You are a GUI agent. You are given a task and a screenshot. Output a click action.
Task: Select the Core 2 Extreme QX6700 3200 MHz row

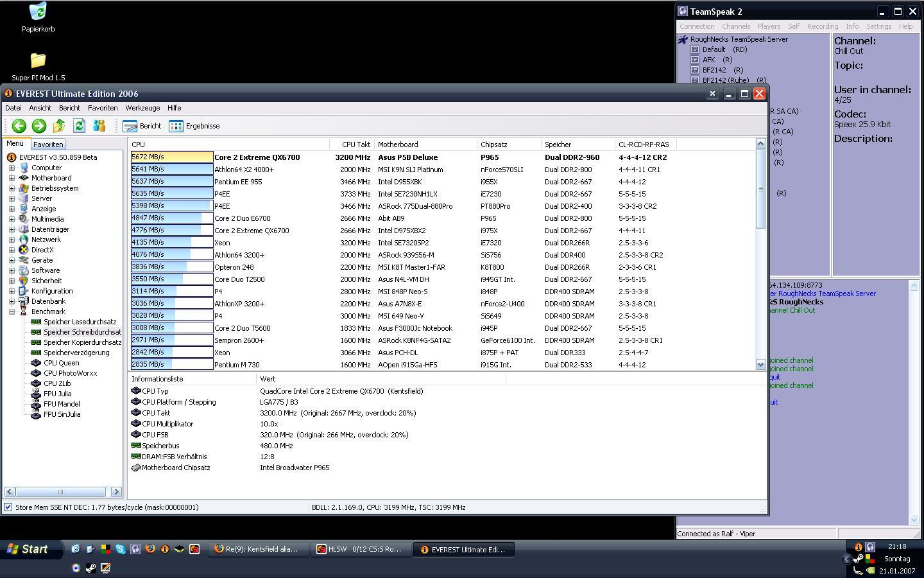(443, 157)
